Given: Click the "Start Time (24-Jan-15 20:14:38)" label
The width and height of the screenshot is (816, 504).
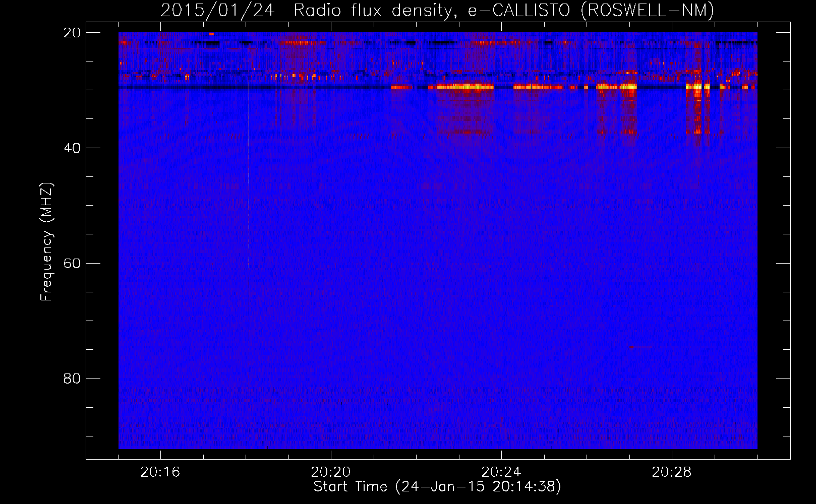Looking at the screenshot, I should point(437,486).
